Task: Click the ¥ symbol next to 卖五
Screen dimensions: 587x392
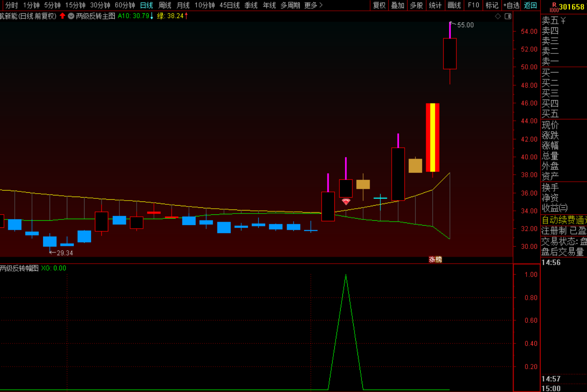Action: click(563, 21)
